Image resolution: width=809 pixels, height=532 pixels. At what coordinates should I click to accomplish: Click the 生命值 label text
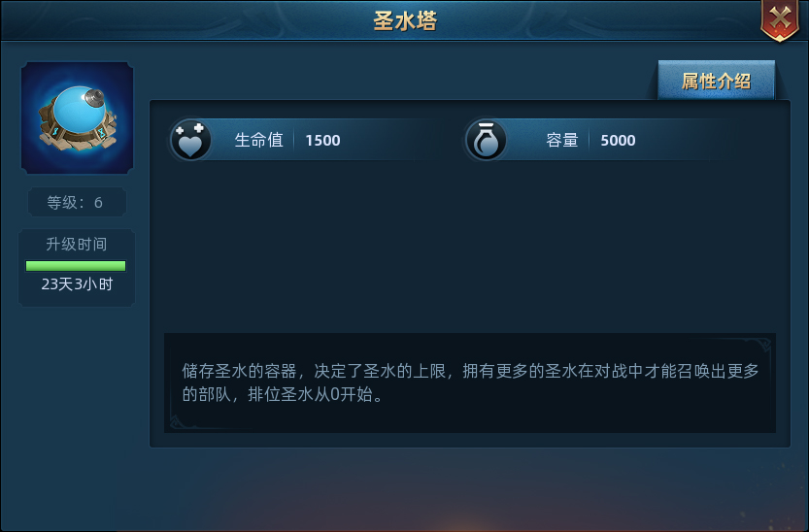[258, 140]
